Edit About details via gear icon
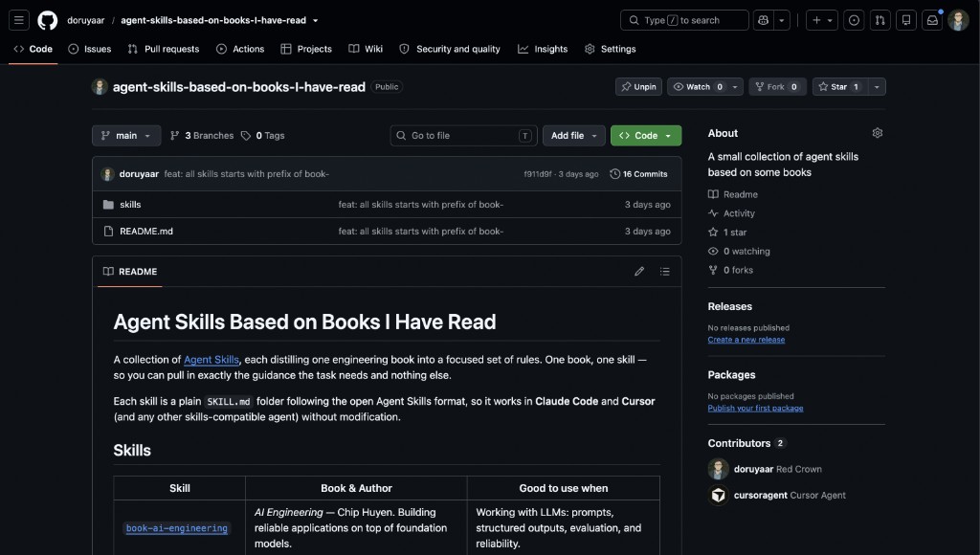980x555 pixels. pos(878,133)
